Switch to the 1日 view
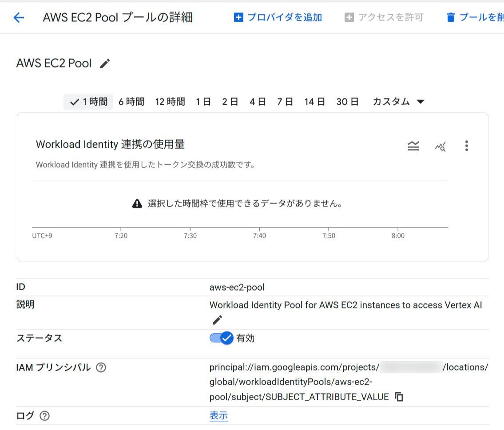 click(x=202, y=102)
